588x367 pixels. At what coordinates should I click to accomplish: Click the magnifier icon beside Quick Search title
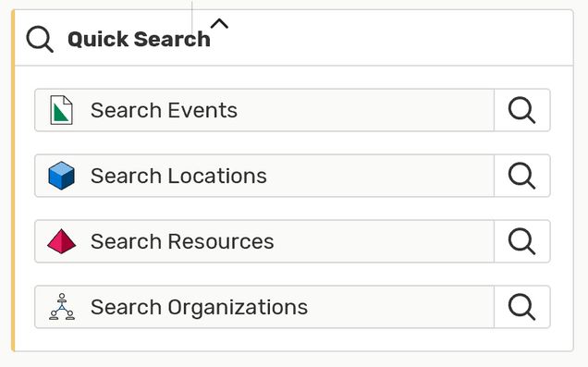tap(40, 39)
